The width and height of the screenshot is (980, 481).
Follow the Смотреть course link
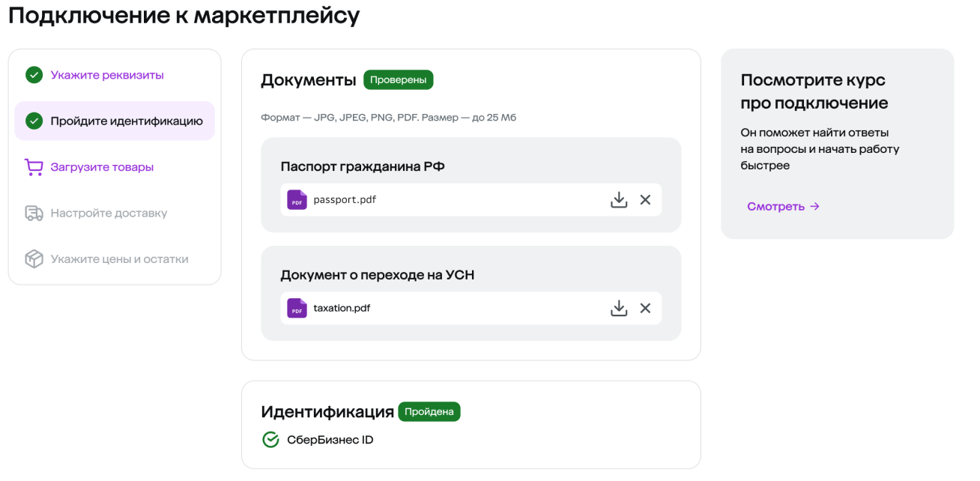click(x=783, y=206)
